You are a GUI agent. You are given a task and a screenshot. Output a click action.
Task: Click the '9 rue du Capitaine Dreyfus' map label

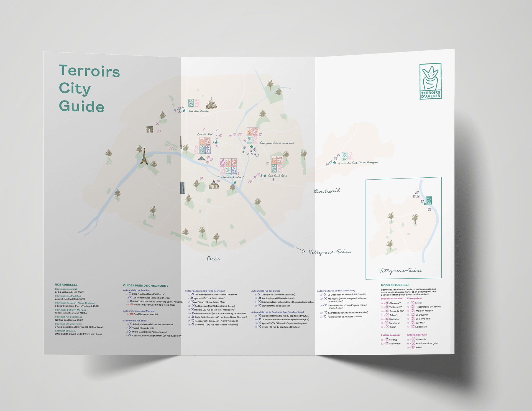(358, 163)
